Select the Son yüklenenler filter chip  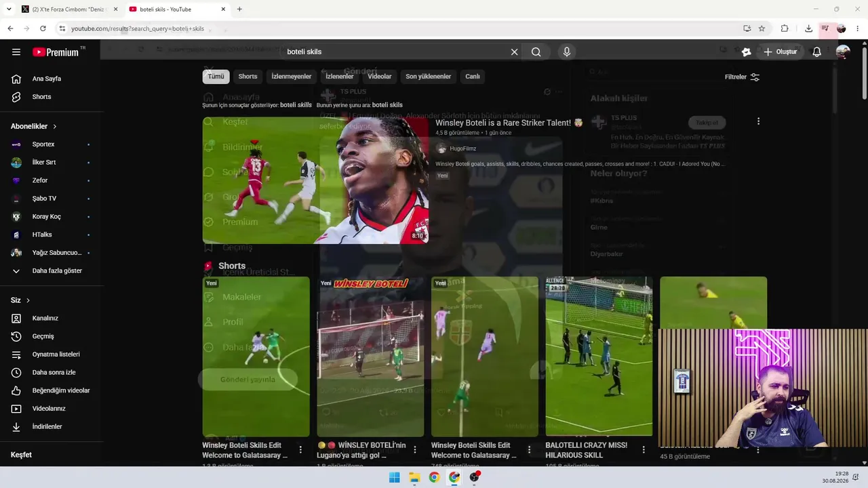tap(429, 77)
